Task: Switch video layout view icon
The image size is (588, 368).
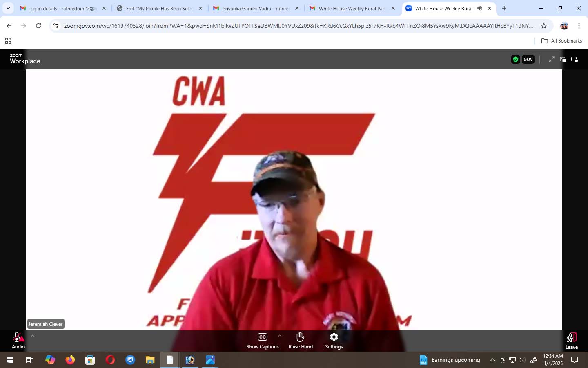Action: coord(563,59)
